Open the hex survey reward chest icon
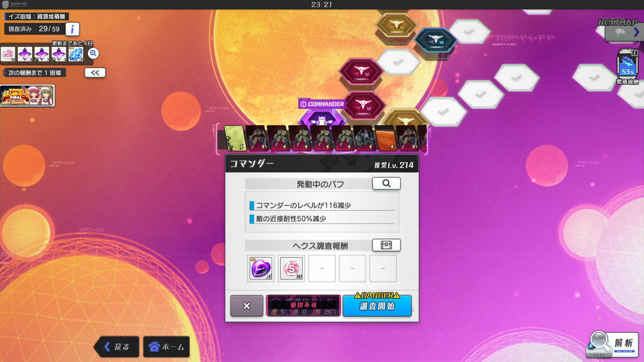This screenshot has height=362, width=644. (386, 245)
